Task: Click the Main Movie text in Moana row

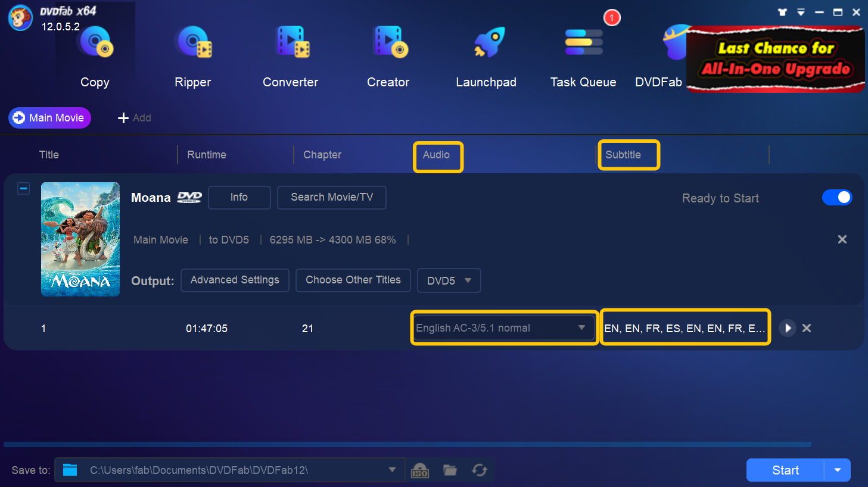Action: click(161, 240)
